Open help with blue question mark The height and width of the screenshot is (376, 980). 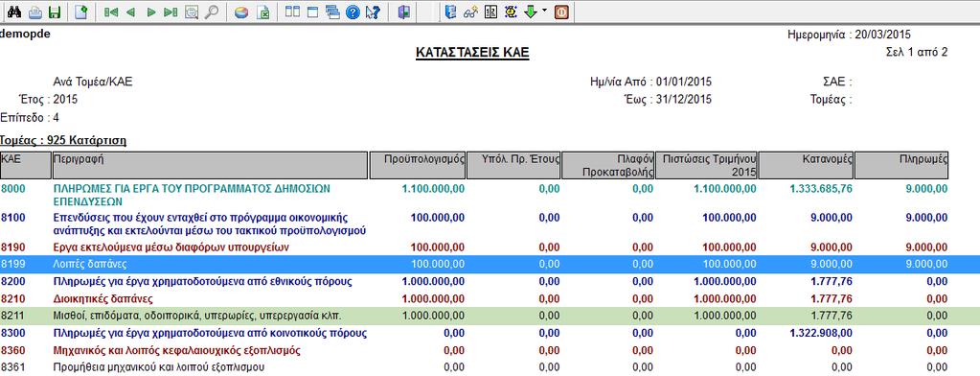(353, 12)
